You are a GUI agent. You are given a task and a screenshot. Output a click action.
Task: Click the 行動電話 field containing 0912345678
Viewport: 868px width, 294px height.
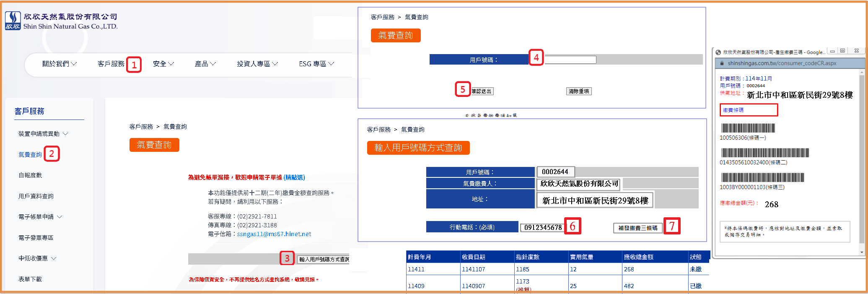click(x=542, y=227)
